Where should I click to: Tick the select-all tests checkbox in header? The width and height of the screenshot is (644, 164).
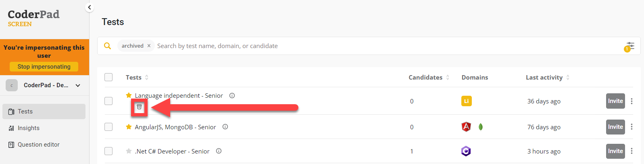[x=108, y=77]
